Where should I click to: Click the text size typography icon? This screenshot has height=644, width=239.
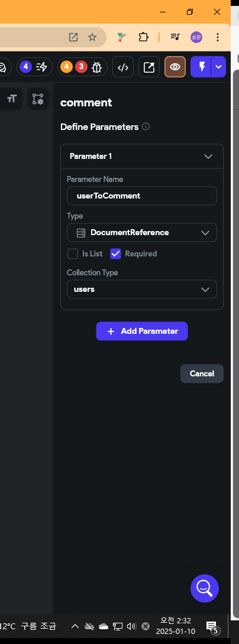12,99
